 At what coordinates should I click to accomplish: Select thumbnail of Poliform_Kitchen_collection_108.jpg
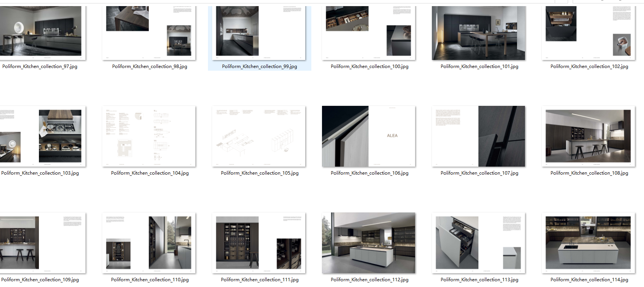(588, 136)
